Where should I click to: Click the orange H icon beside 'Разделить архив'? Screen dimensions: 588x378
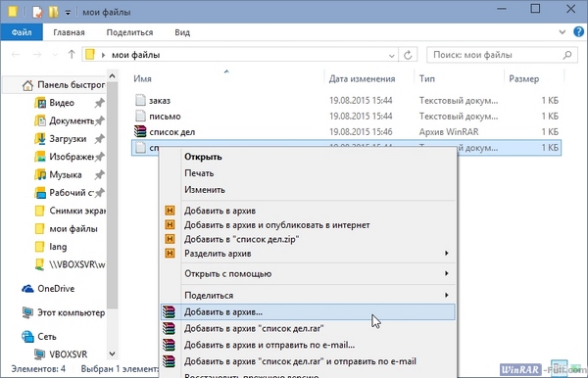point(170,254)
